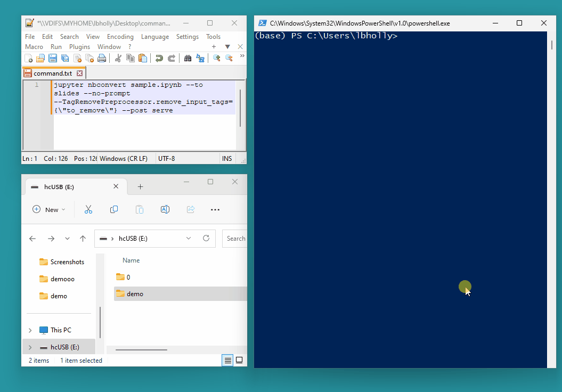Click the Zoom In magnifier icon
Viewport: 562px width, 392px height.
pos(217,59)
